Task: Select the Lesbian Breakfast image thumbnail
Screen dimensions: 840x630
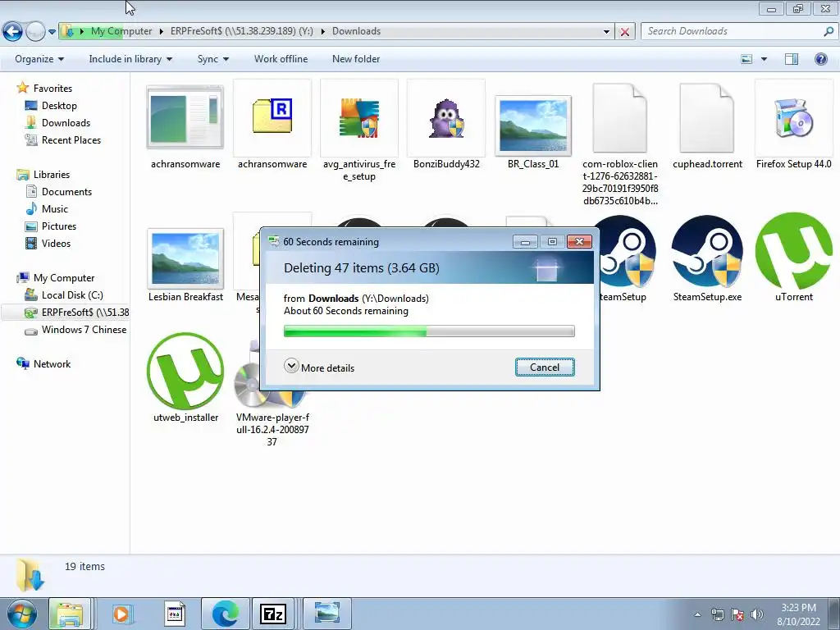Action: tap(185, 258)
